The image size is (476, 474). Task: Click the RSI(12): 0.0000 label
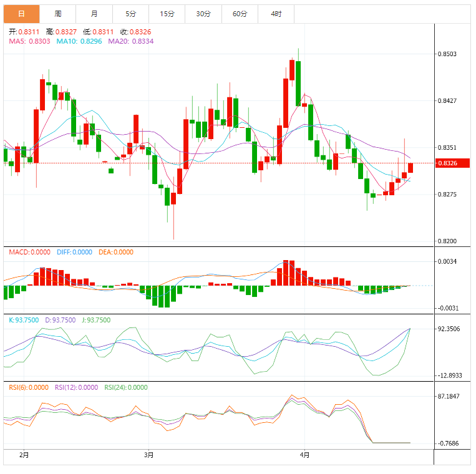76,387
